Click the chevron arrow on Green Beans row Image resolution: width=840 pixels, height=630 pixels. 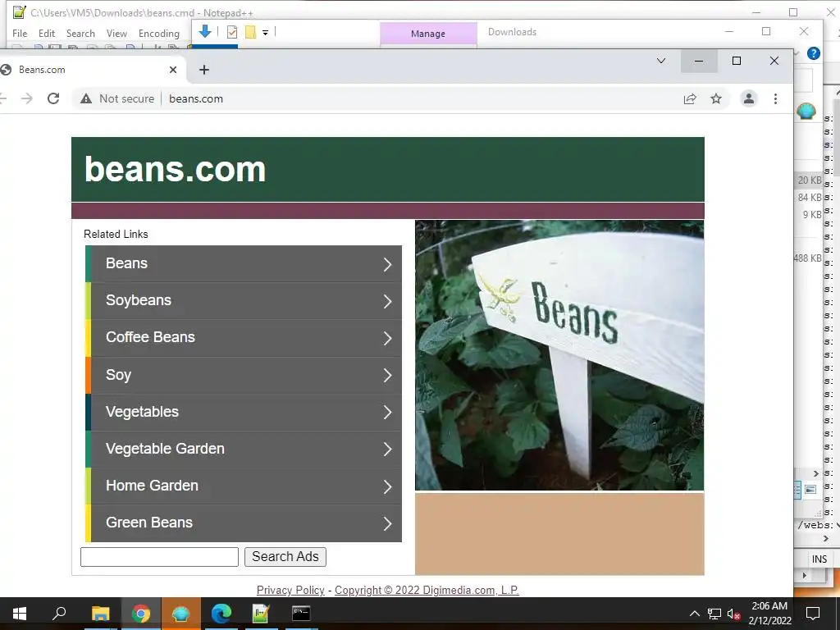click(387, 523)
